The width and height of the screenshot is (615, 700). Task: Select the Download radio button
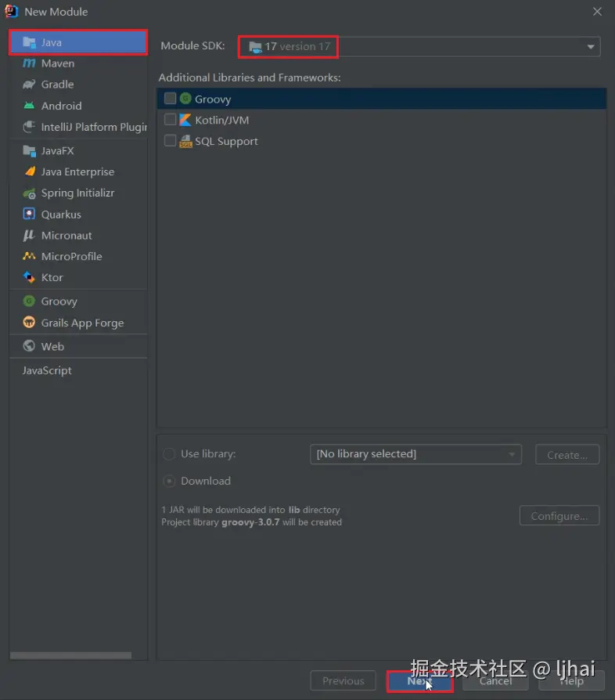[169, 482]
